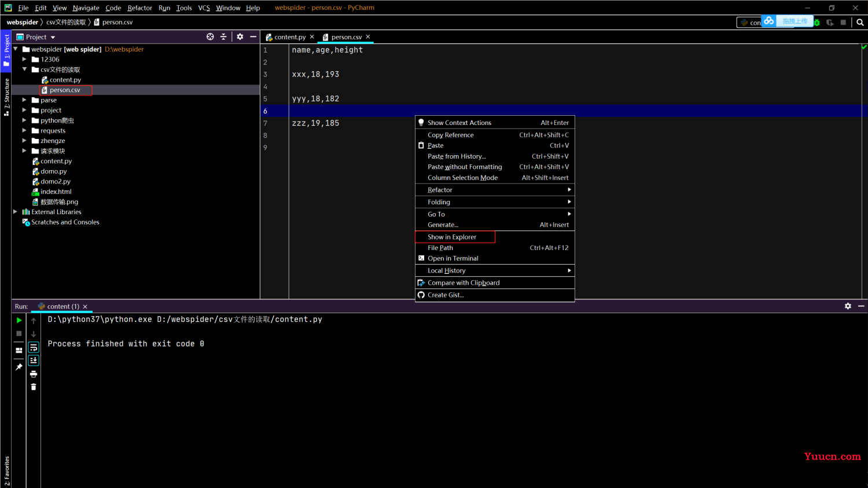868x488 pixels.
Task: Choose Copy Reference in context menu
Action: [495, 135]
